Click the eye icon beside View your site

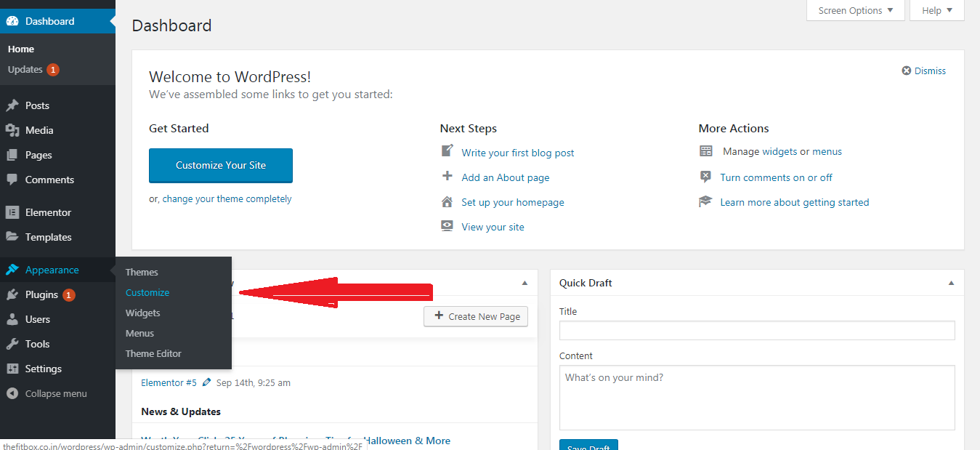tap(448, 226)
